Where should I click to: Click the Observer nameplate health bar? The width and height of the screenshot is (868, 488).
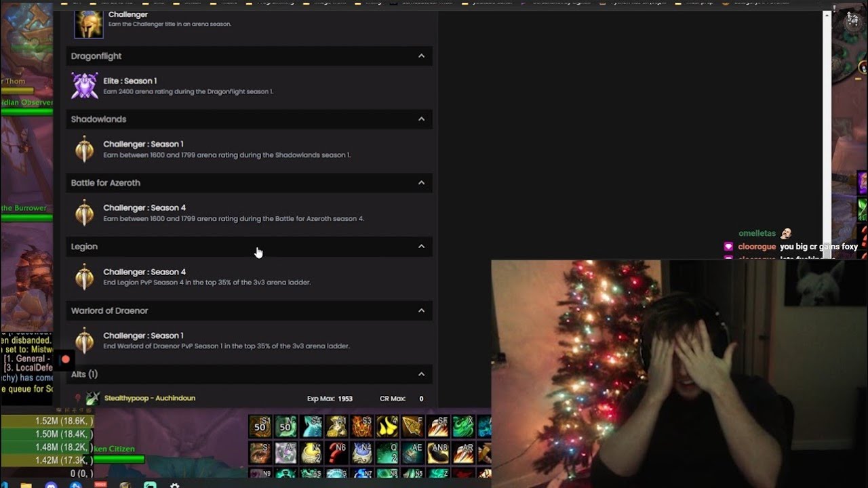tap(26, 110)
